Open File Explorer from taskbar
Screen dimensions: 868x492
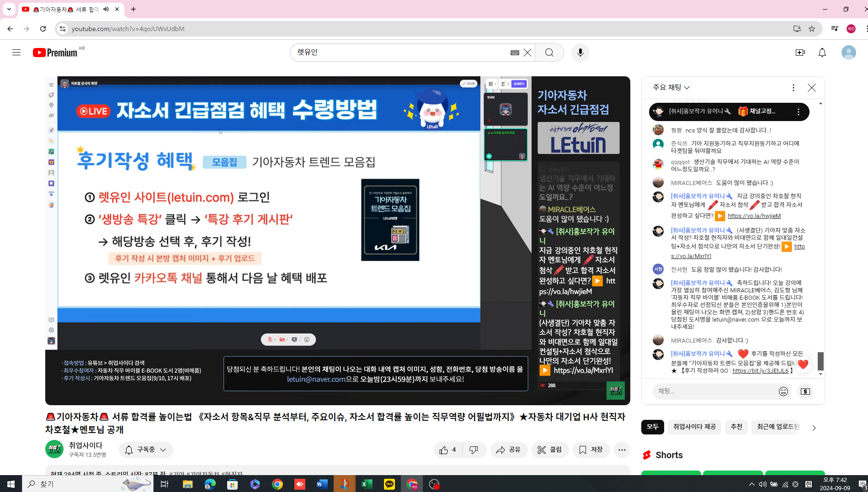(x=187, y=484)
